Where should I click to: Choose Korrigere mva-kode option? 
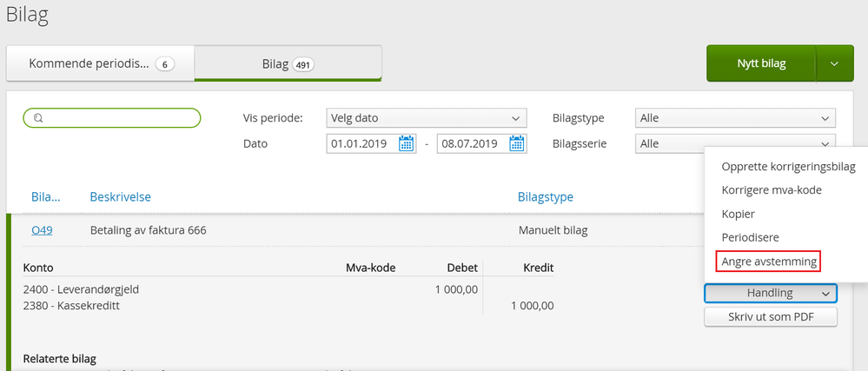[772, 190]
